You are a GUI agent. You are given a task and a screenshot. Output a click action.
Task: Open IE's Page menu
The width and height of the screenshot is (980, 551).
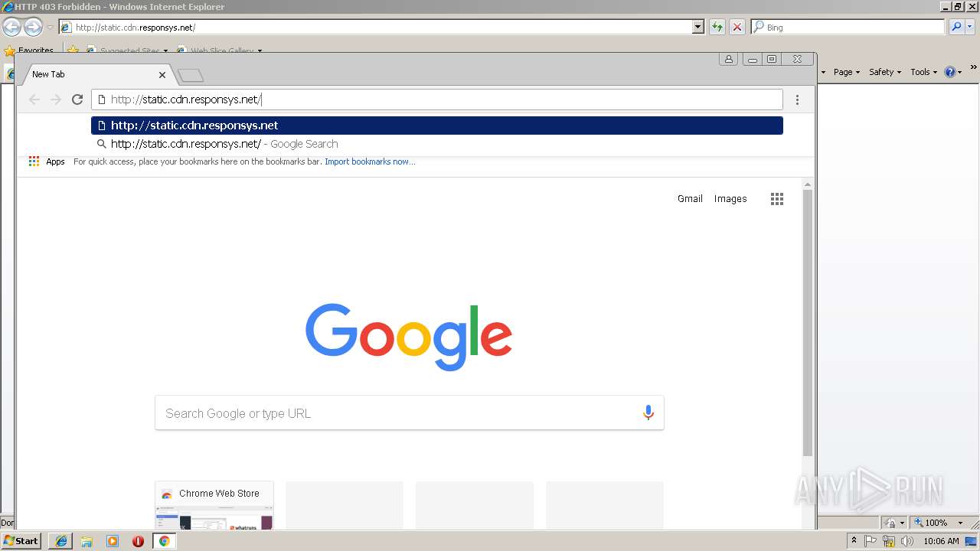pos(847,72)
